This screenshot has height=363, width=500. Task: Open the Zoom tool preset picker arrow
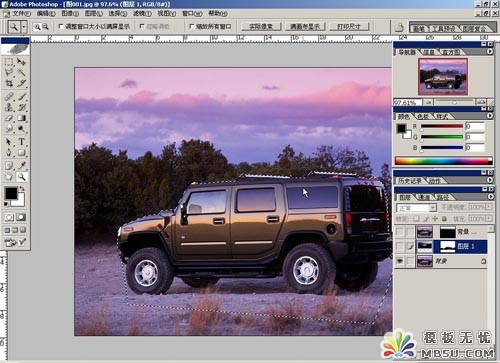point(24,27)
